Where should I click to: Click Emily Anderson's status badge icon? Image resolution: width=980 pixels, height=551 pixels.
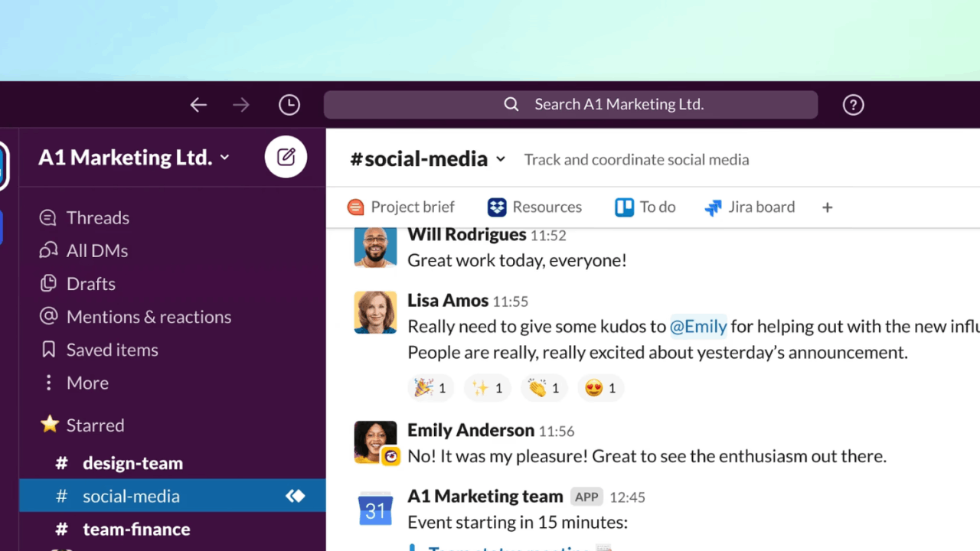coord(390,456)
